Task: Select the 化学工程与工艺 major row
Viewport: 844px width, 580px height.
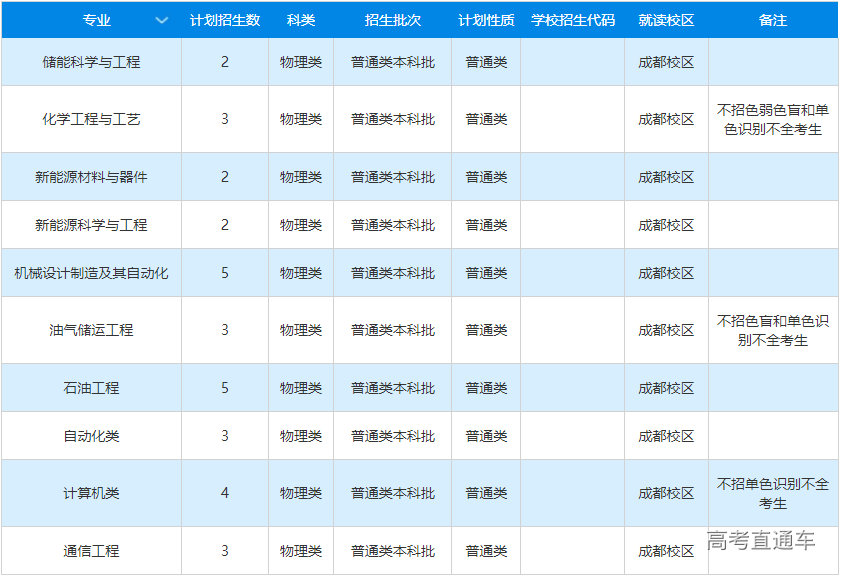Action: [x=91, y=119]
